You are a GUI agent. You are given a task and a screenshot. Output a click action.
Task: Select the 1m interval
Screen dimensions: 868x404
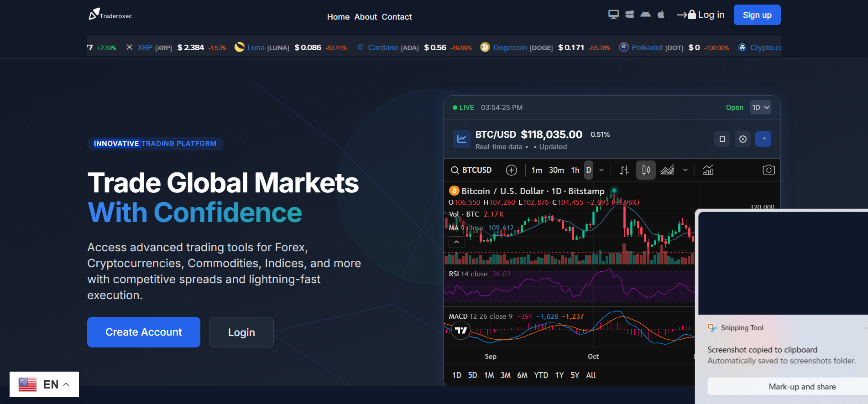[x=537, y=170]
